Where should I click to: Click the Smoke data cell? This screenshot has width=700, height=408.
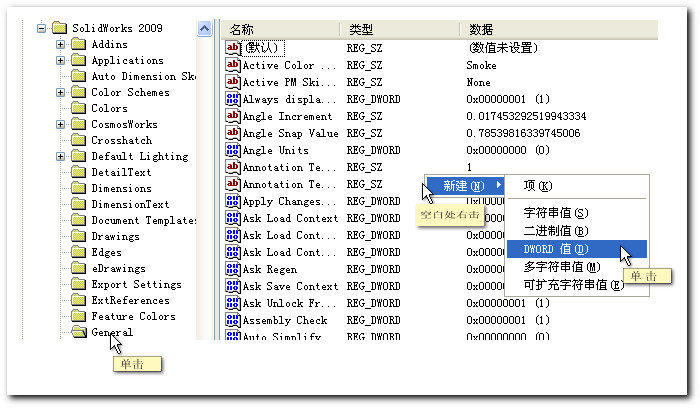tap(481, 65)
